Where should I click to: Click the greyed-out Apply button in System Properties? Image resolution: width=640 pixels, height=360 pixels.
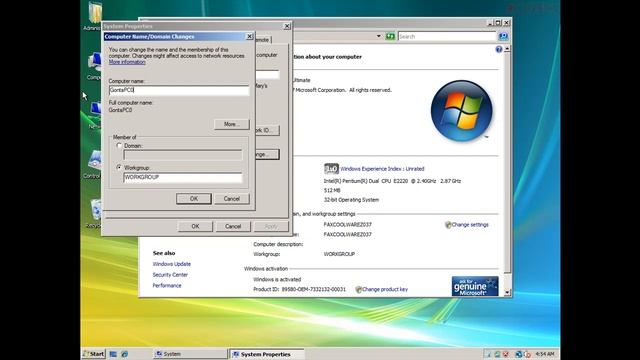[271, 226]
